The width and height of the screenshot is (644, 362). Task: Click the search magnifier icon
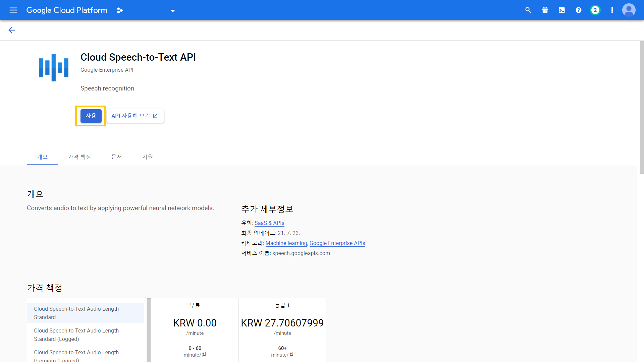coord(528,10)
